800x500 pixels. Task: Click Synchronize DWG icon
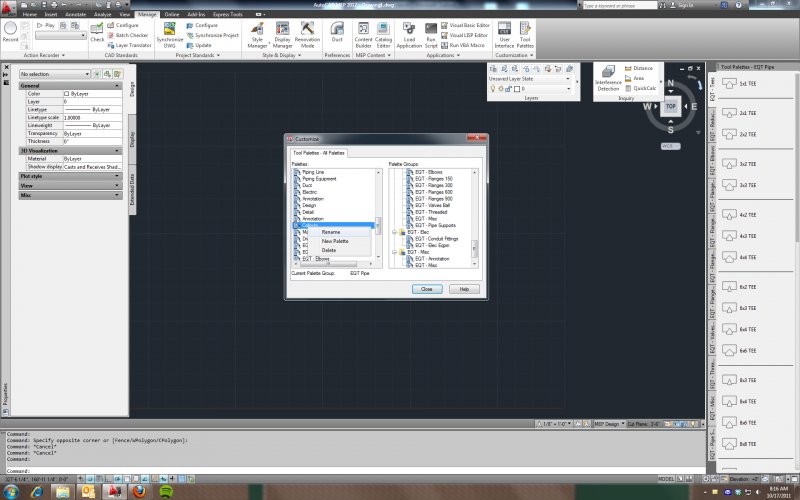pyautogui.click(x=170, y=35)
